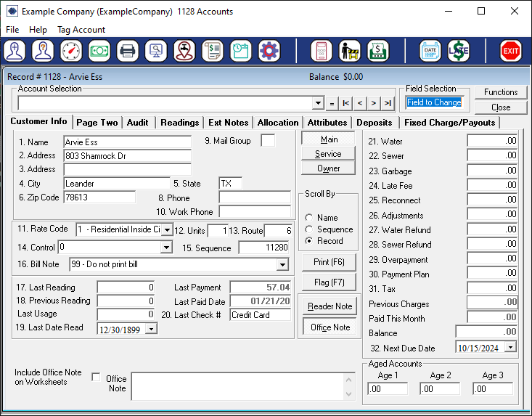This screenshot has width=532, height=416.
Task: Open the Tag Account menu
Action: 81,30
